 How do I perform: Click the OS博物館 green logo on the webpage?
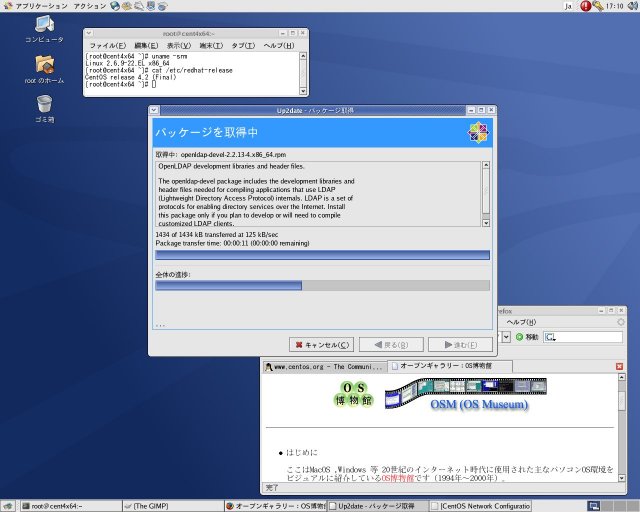[x=354, y=394]
